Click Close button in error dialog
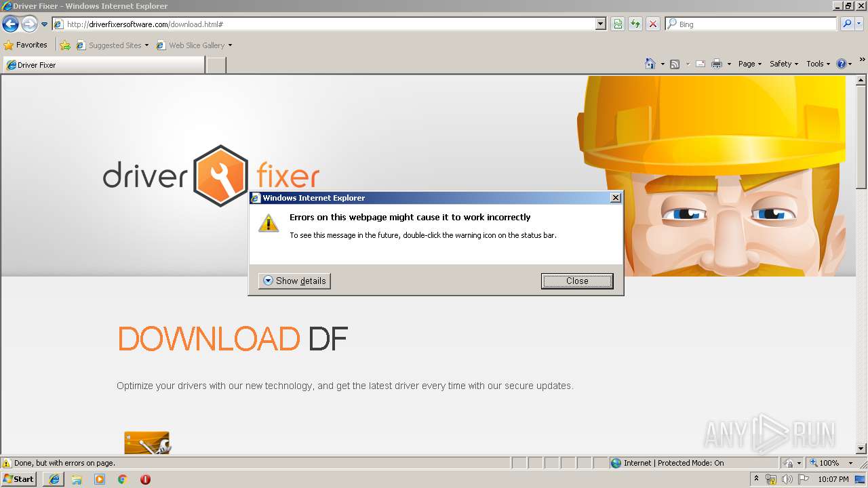The width and height of the screenshot is (868, 488). pos(577,281)
